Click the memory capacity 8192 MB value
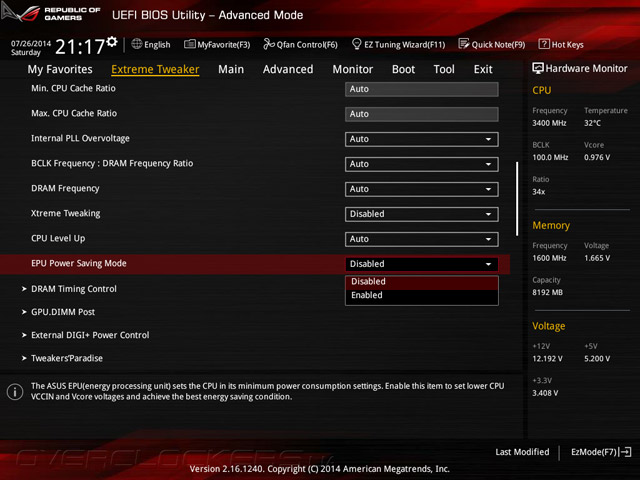Viewport: 640px width, 480px height. point(547,292)
